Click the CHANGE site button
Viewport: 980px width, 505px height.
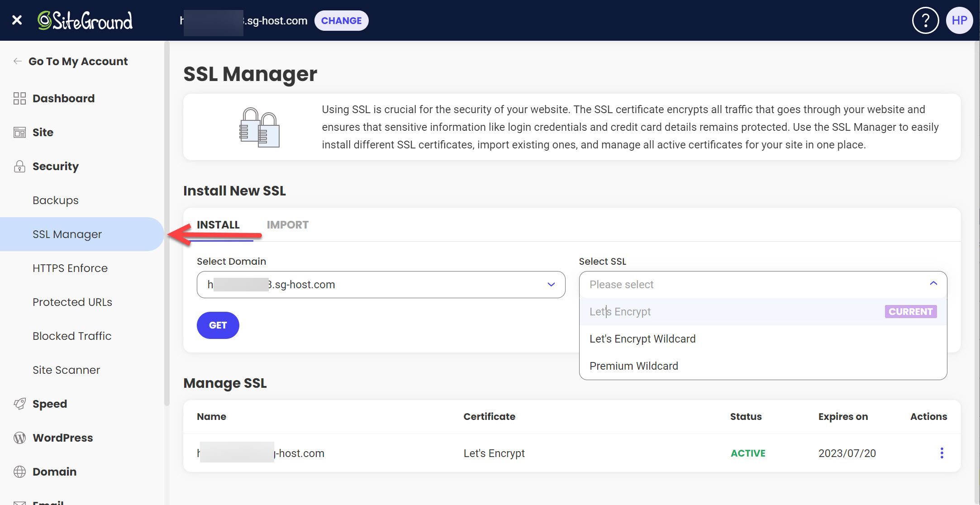(341, 21)
